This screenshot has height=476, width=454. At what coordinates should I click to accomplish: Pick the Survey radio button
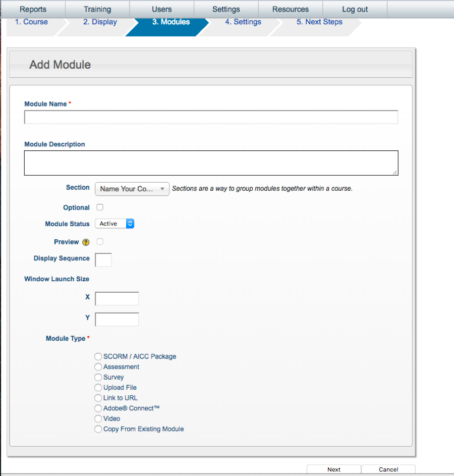98,377
